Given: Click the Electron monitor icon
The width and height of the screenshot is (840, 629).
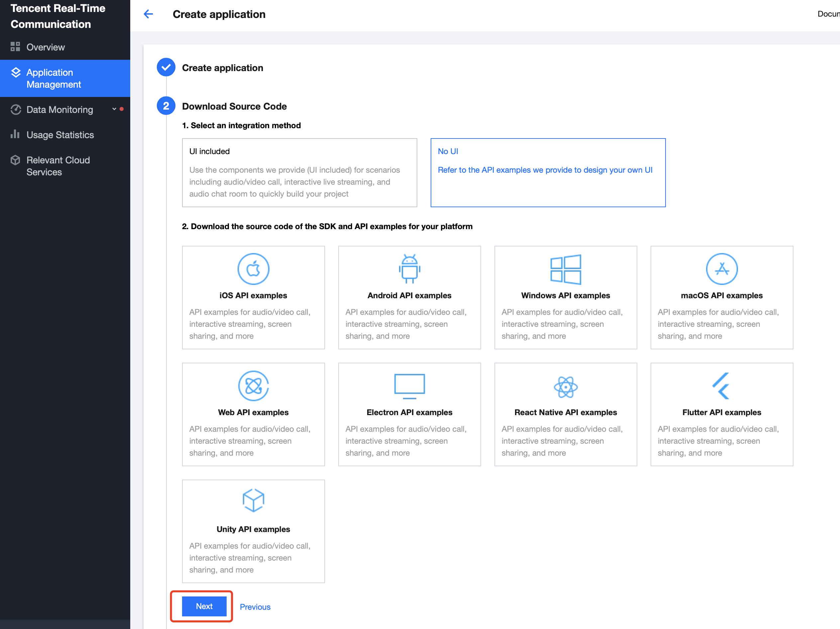Looking at the screenshot, I should pyautogui.click(x=409, y=386).
